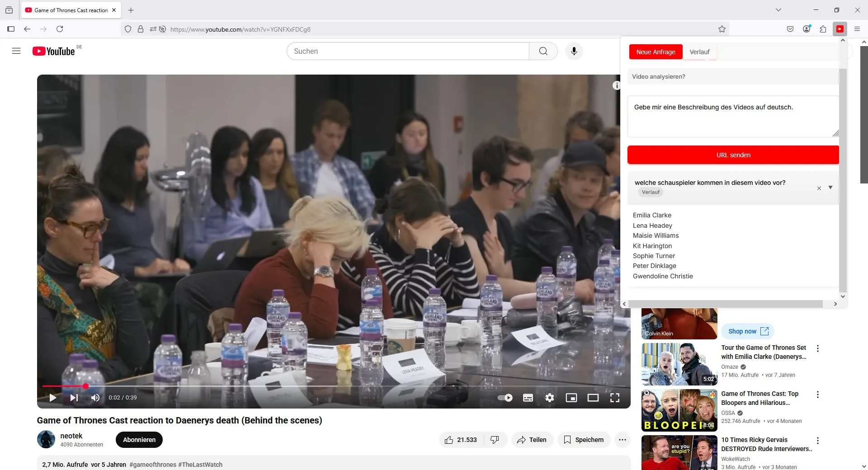Image resolution: width=868 pixels, height=470 pixels.
Task: Click the search magnifier button
Action: click(x=543, y=51)
